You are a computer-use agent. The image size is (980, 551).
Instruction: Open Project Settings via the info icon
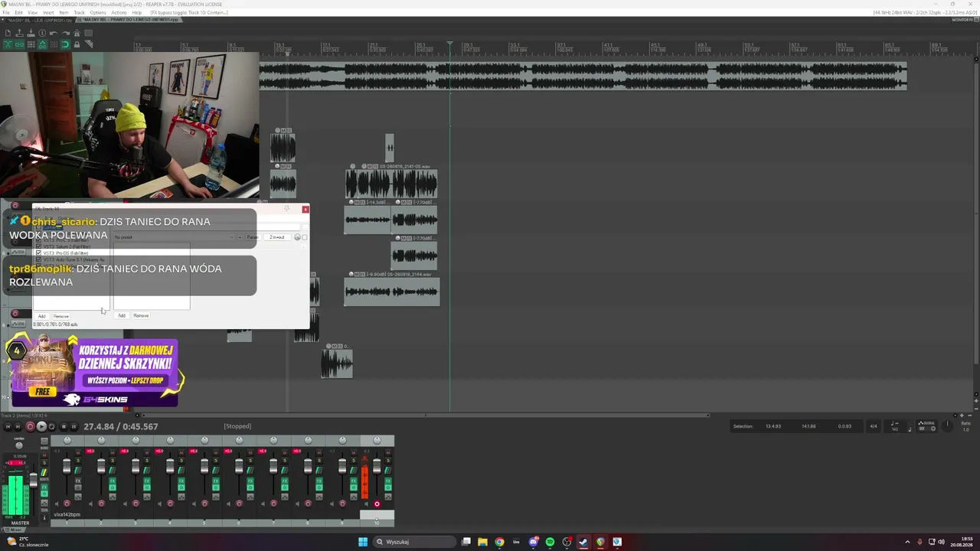pyautogui.click(x=42, y=33)
